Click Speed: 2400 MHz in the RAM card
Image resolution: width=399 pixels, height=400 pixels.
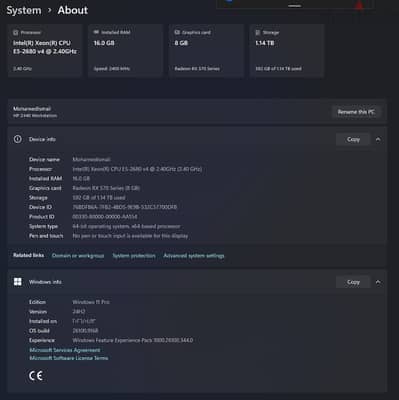click(112, 69)
